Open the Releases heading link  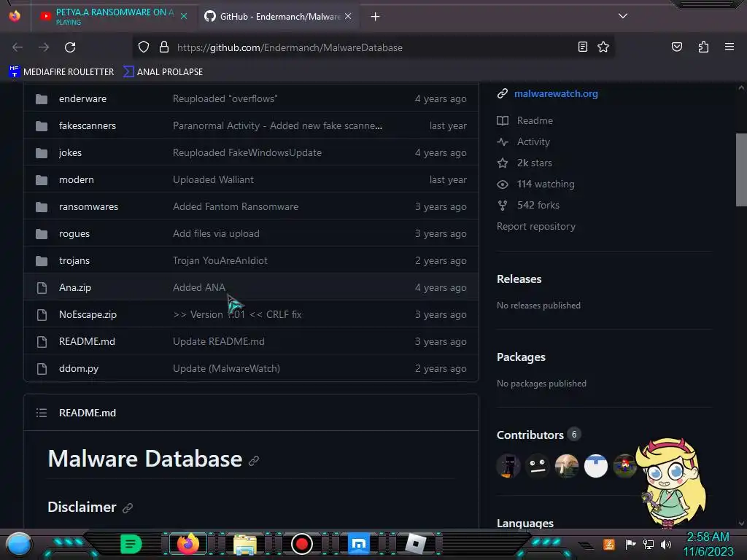coord(519,279)
